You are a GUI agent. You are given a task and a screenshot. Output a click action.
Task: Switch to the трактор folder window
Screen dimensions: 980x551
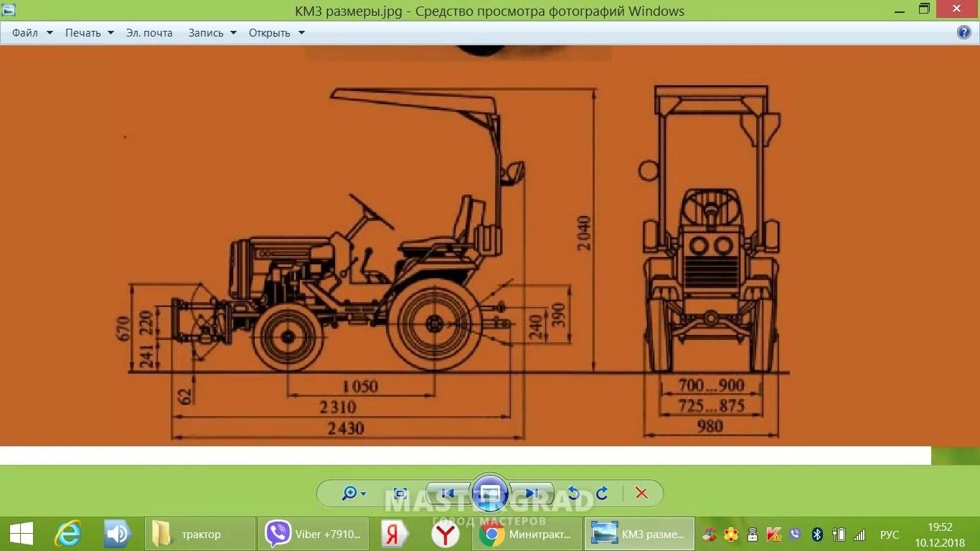click(200, 534)
